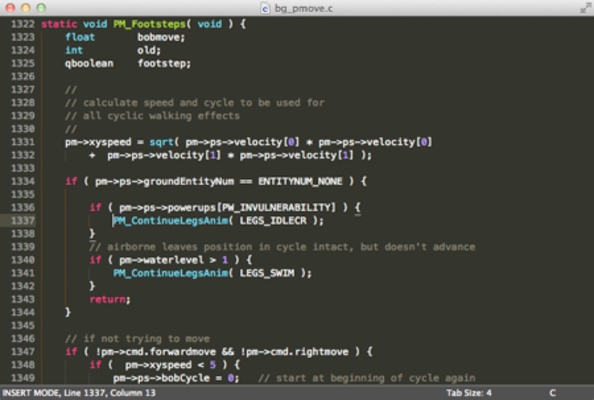Click '!pm->cmd.forwardmove' on line 1347
Viewport: 594px width, 400px height.
155,352
